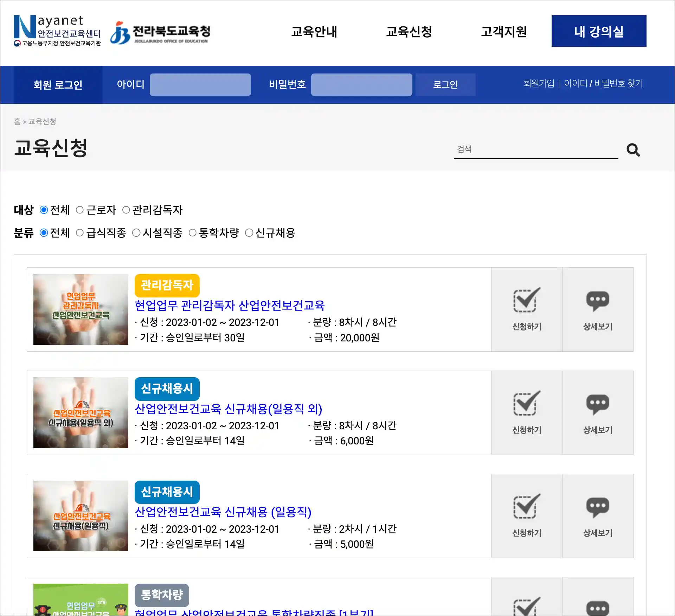675x616 pixels.
Task: Open 내 강의실 menu
Action: pyautogui.click(x=599, y=31)
